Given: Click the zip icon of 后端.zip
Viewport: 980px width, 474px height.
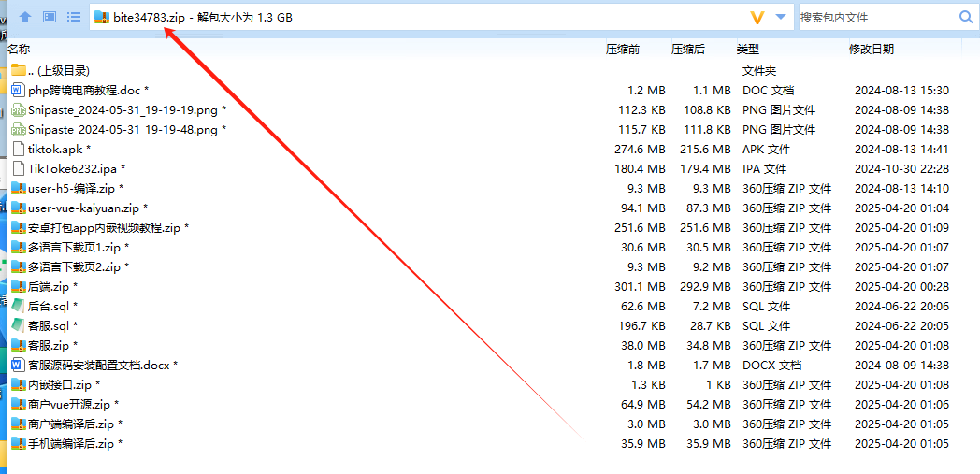Looking at the screenshot, I should pyautogui.click(x=18, y=287).
